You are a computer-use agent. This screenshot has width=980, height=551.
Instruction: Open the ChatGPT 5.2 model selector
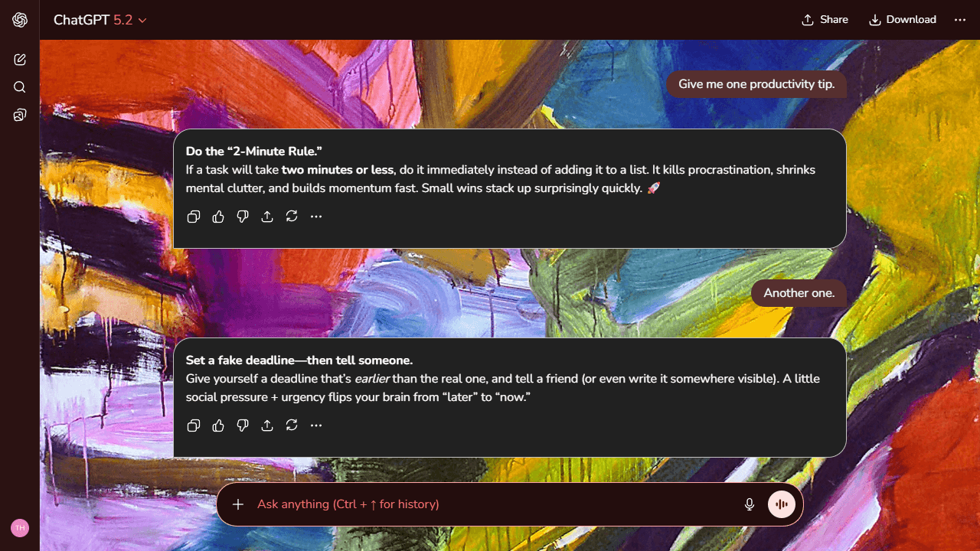coord(100,20)
